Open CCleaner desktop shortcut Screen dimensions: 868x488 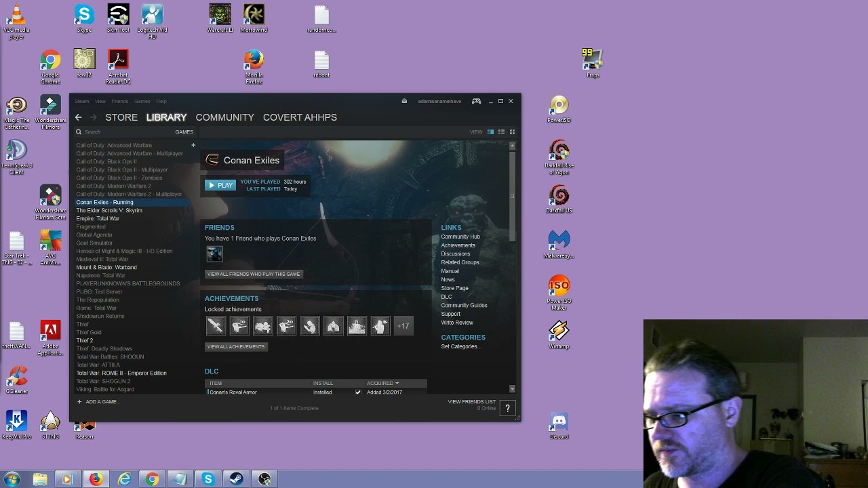(16, 380)
